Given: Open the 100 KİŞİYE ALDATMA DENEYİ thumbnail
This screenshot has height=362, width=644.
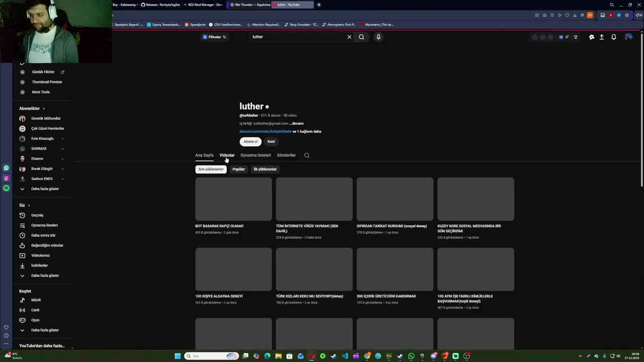Looking at the screenshot, I should [x=233, y=269].
